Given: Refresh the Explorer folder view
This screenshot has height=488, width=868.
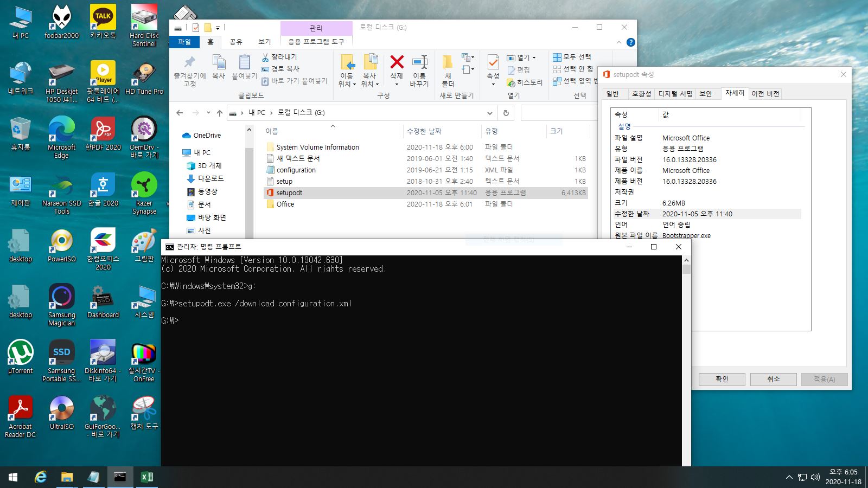Looking at the screenshot, I should point(506,113).
